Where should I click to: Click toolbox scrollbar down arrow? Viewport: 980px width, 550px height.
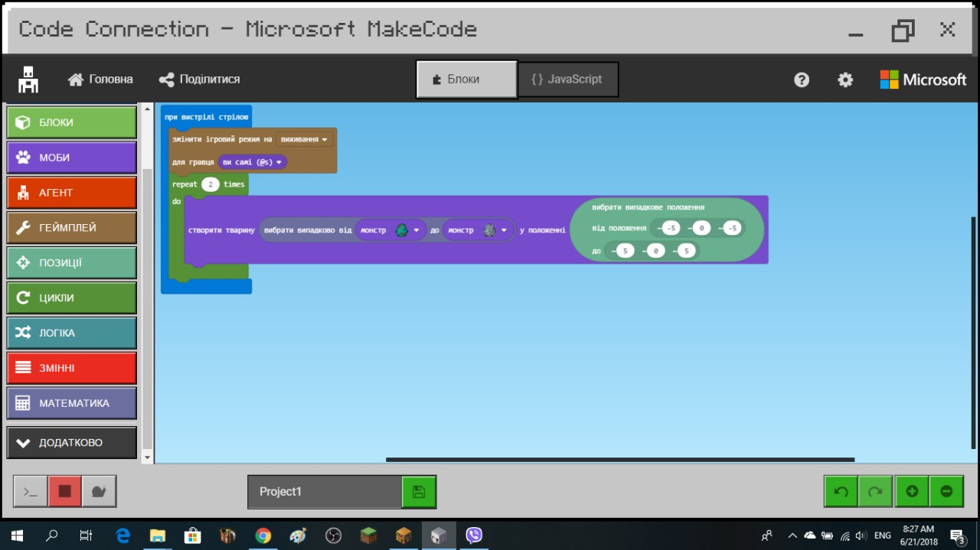[x=148, y=457]
